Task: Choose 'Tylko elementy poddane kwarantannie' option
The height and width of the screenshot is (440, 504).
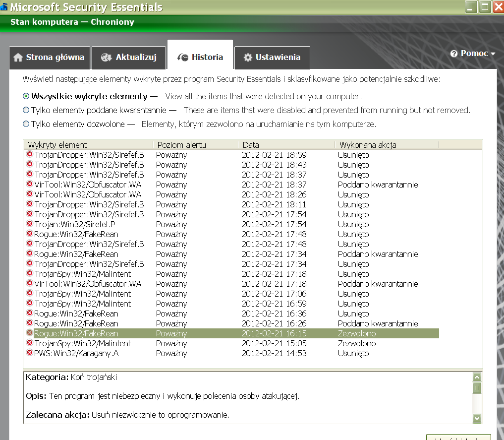Action: [26, 110]
